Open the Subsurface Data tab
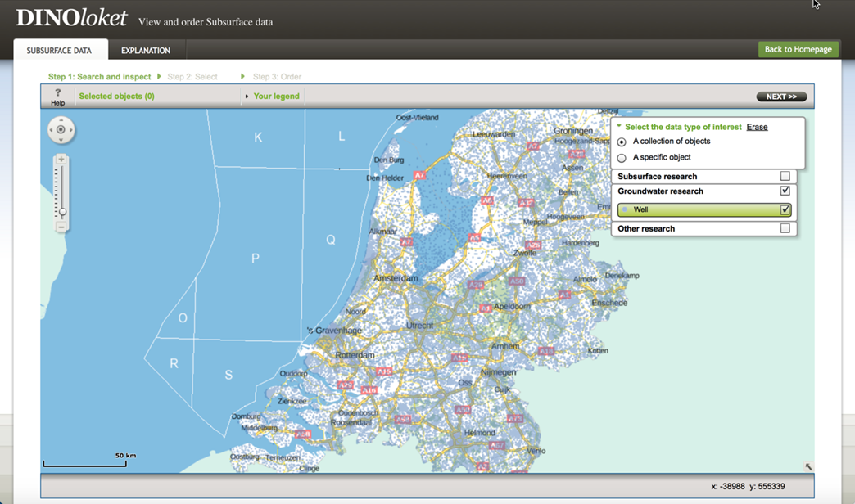This screenshot has width=855, height=504. click(59, 51)
